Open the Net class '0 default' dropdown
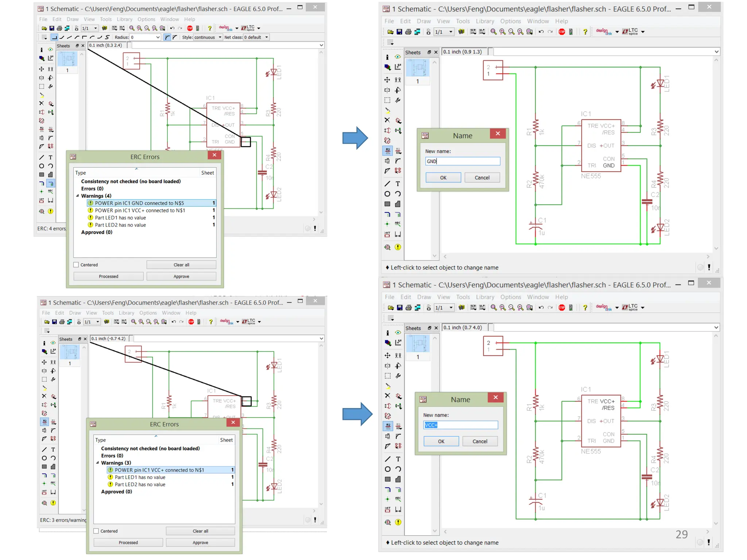 (267, 37)
